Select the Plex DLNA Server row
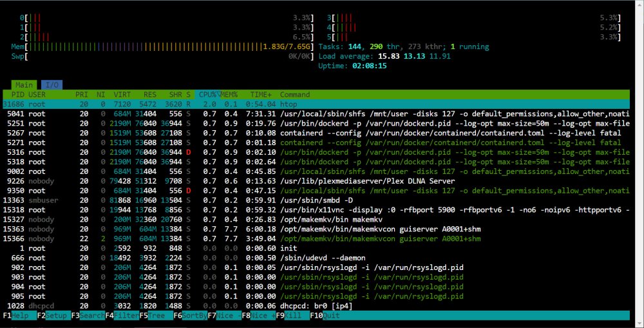This screenshot has height=328, width=644. 316,181
